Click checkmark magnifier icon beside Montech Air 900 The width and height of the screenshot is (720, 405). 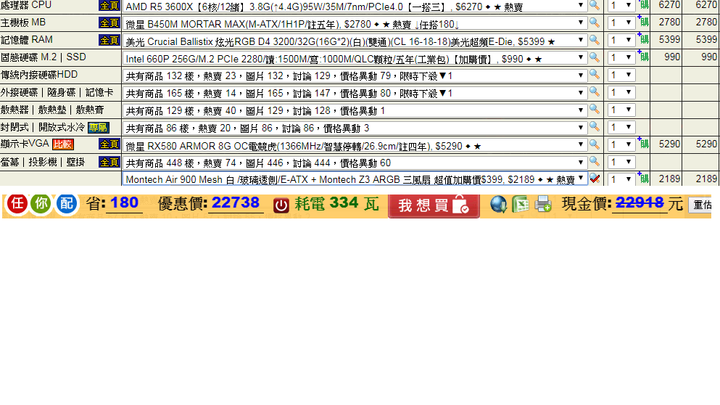pos(595,179)
